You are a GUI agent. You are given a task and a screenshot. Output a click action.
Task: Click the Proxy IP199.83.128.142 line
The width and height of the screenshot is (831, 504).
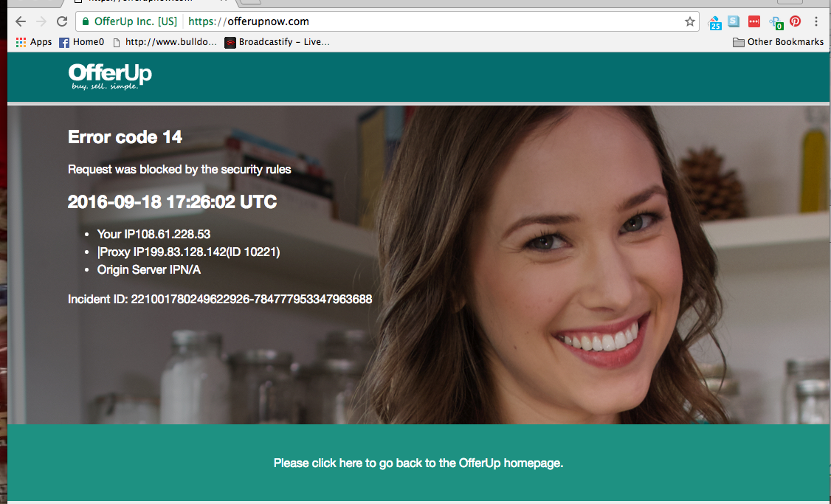[189, 252]
